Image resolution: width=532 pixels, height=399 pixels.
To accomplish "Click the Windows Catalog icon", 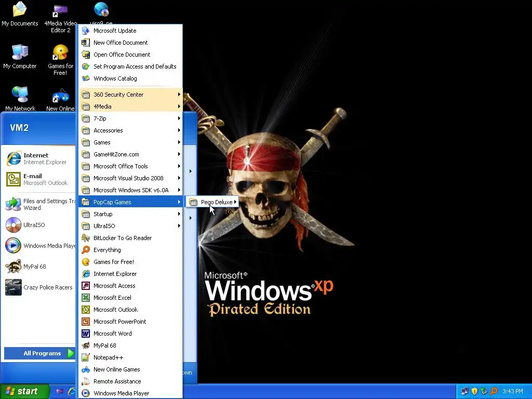I will pyautogui.click(x=86, y=78).
